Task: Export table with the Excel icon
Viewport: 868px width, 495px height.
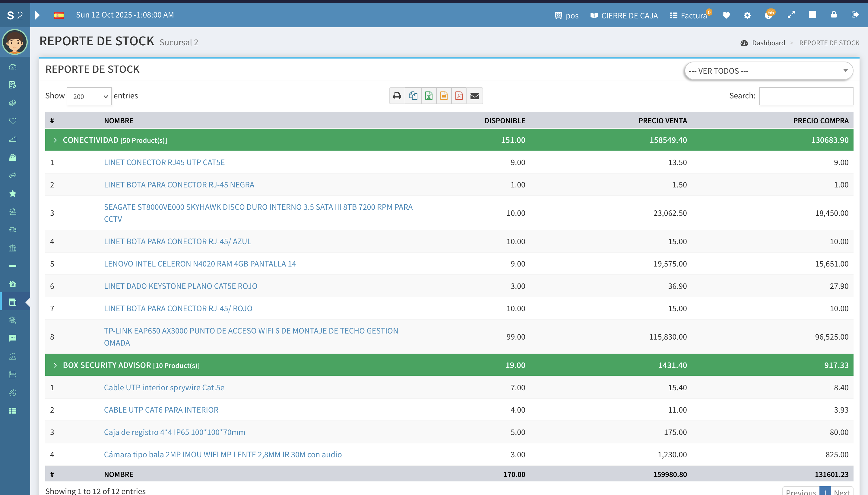Action: coord(429,96)
